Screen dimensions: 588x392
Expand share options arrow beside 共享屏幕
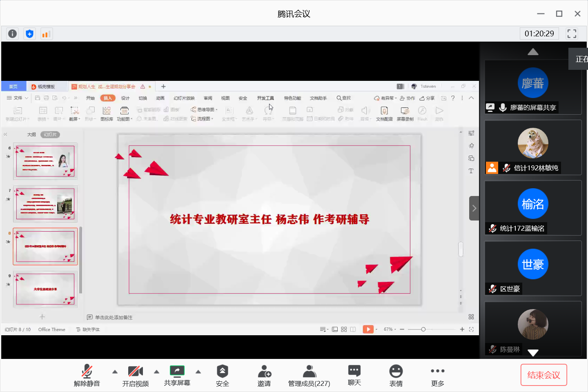[x=198, y=372]
